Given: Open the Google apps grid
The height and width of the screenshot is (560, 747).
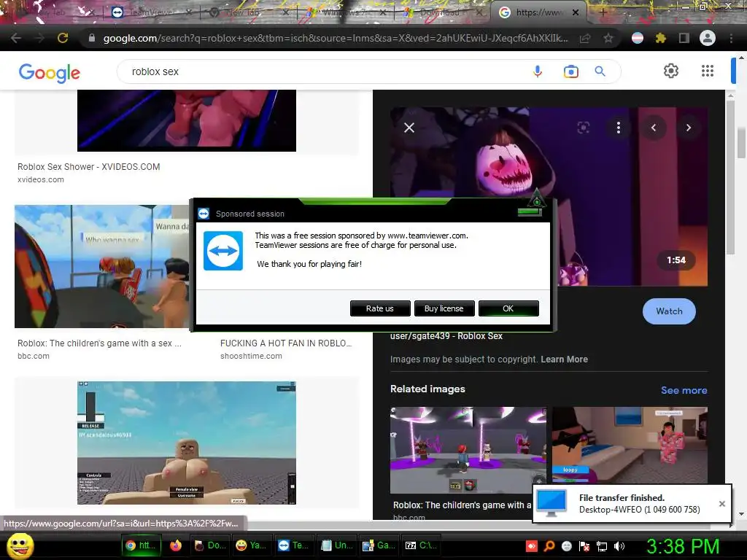Looking at the screenshot, I should [708, 71].
